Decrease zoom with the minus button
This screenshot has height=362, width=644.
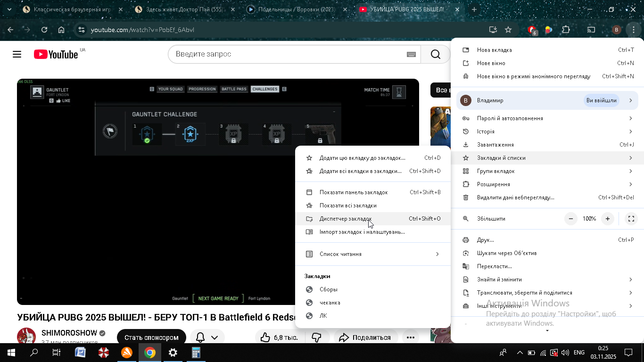click(571, 219)
